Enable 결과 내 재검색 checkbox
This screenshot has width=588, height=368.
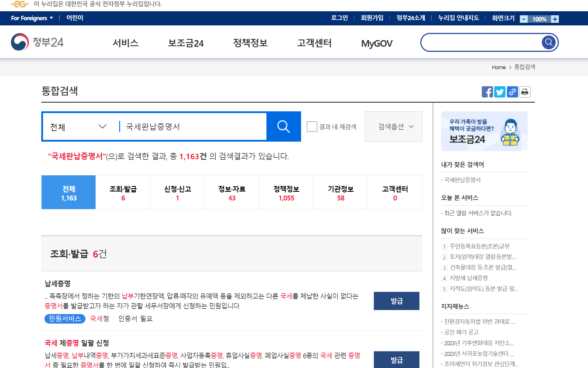(x=312, y=127)
